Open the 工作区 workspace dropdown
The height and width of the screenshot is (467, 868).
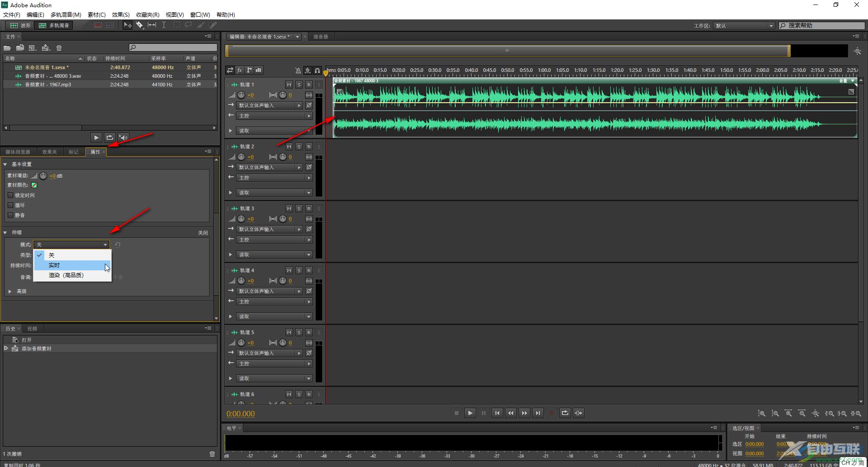(x=744, y=26)
